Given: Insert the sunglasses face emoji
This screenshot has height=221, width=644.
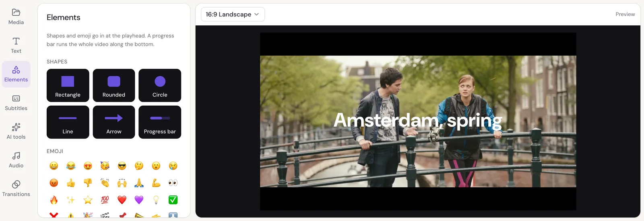Looking at the screenshot, I should pos(122,166).
